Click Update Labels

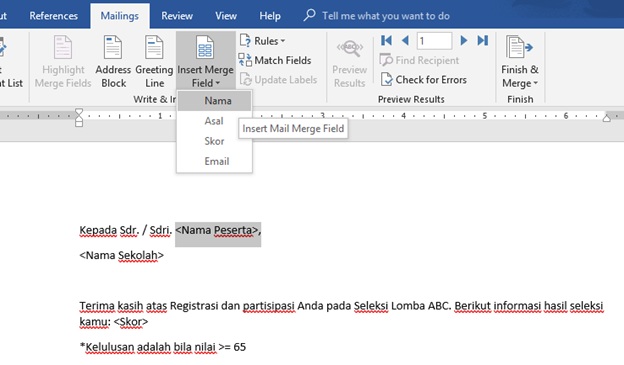(278, 80)
